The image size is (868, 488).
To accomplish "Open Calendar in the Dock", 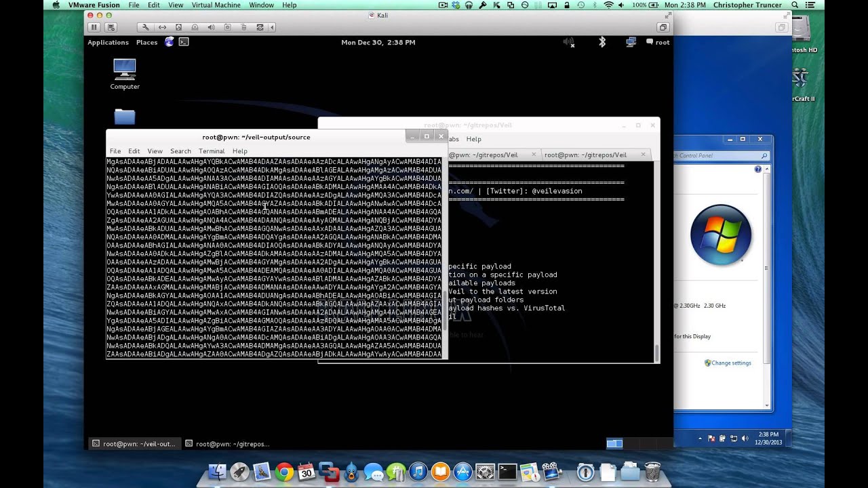I will pos(307,471).
